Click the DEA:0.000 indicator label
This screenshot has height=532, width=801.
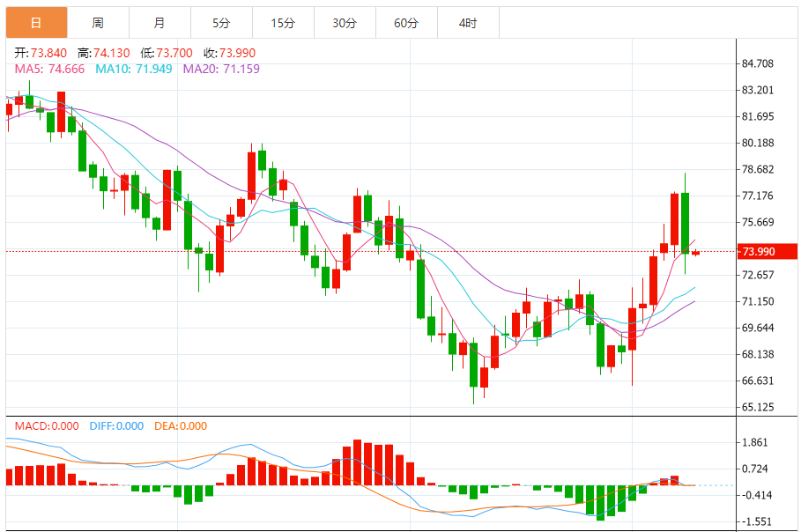point(181,426)
